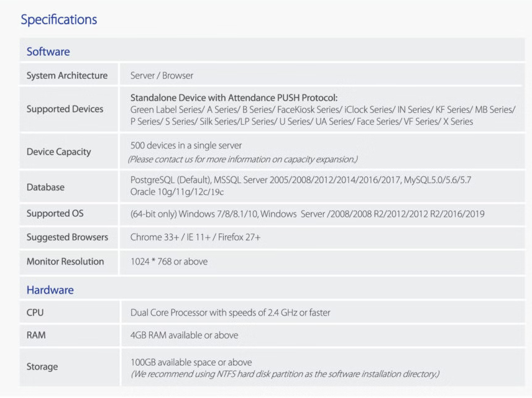
Task: Click the CPU row label
Action: click(x=35, y=312)
